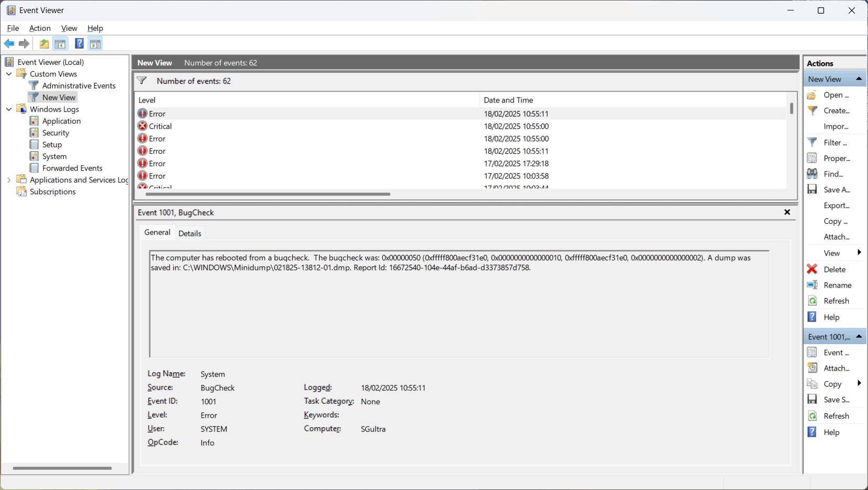
Task: Select the Error event at 17:29:18
Action: coord(461,164)
